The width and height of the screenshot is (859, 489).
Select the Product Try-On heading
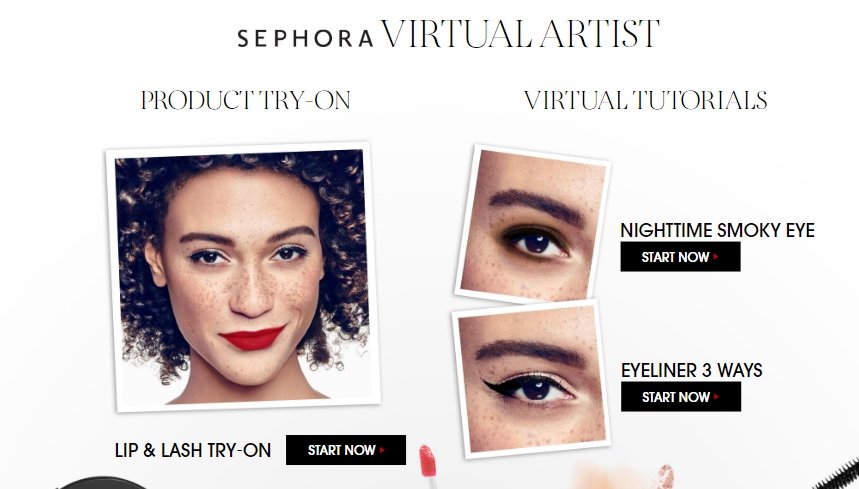[x=245, y=101]
